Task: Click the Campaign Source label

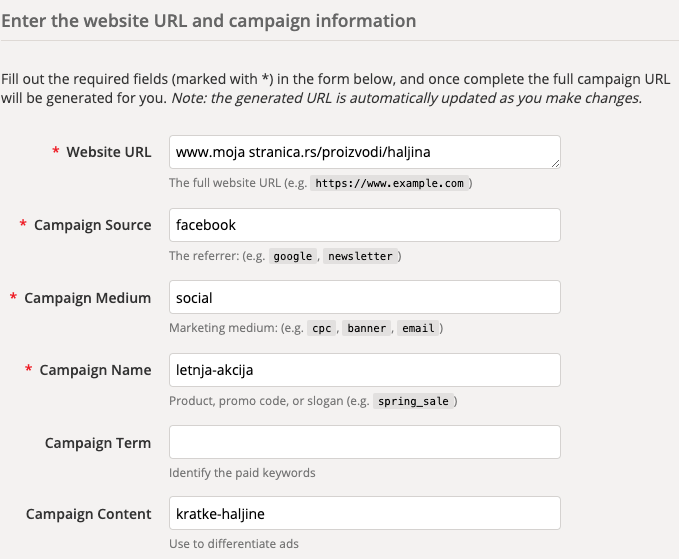Action: (93, 225)
